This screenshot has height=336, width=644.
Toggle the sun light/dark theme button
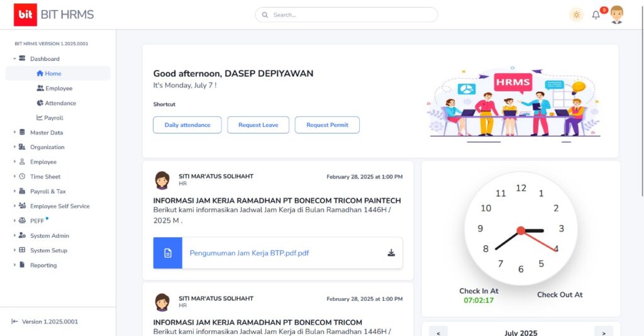click(576, 15)
